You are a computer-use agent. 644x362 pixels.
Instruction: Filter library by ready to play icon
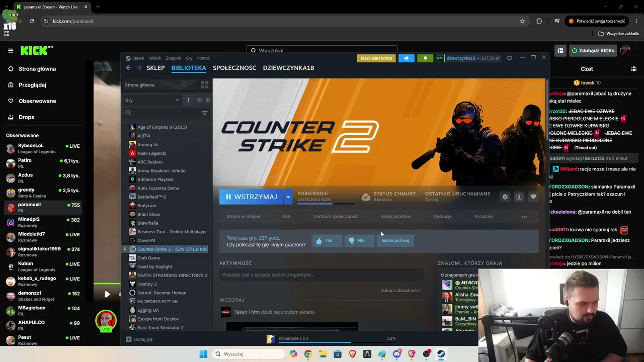click(x=208, y=100)
